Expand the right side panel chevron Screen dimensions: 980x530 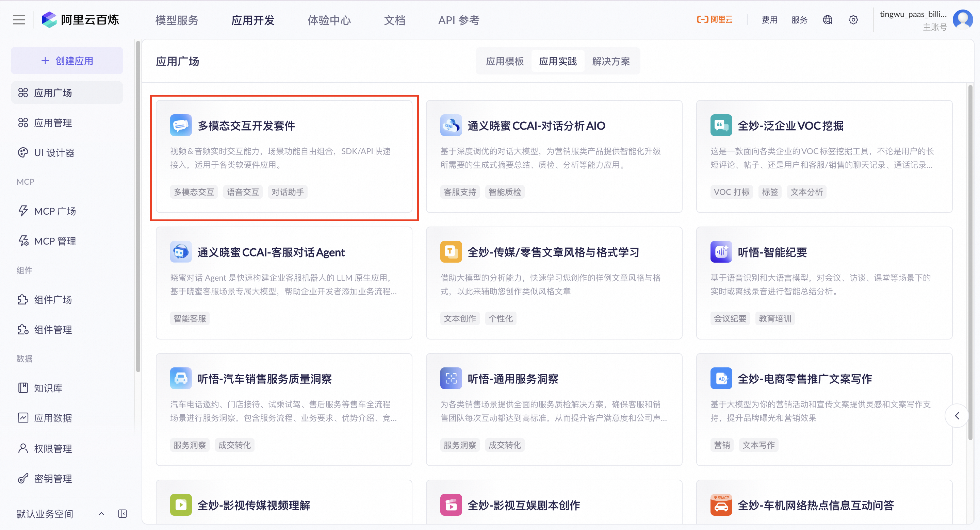pyautogui.click(x=957, y=416)
